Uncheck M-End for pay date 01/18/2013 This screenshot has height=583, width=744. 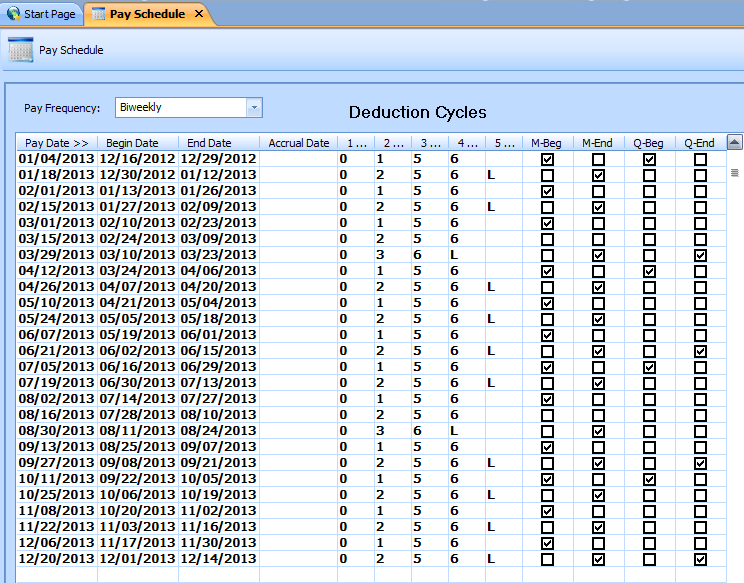598,175
